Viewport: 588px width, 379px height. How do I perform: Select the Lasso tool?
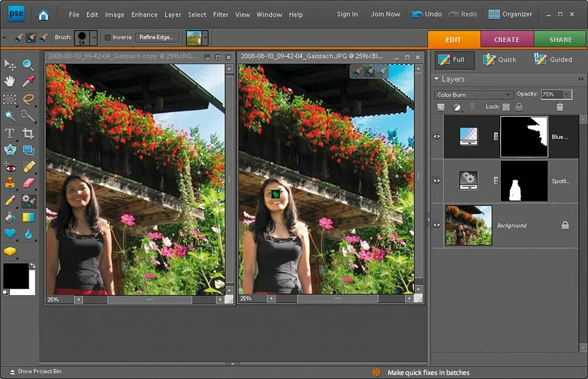[28, 99]
